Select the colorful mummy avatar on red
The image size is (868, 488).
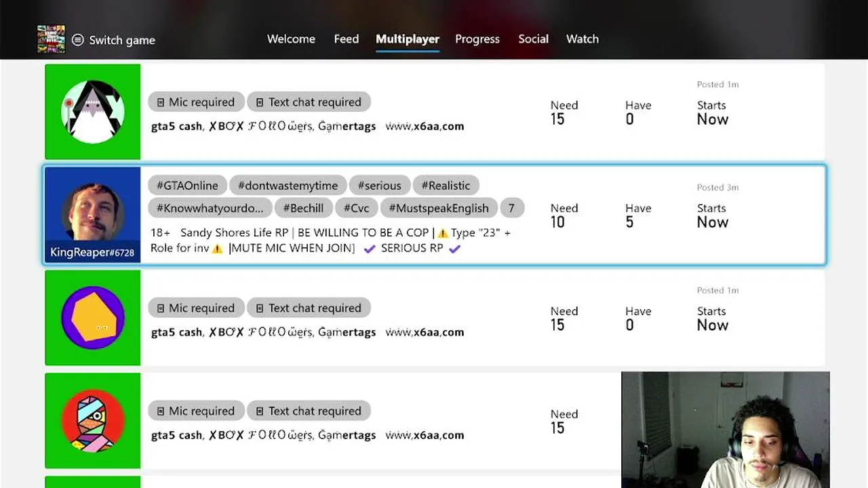pyautogui.click(x=93, y=421)
